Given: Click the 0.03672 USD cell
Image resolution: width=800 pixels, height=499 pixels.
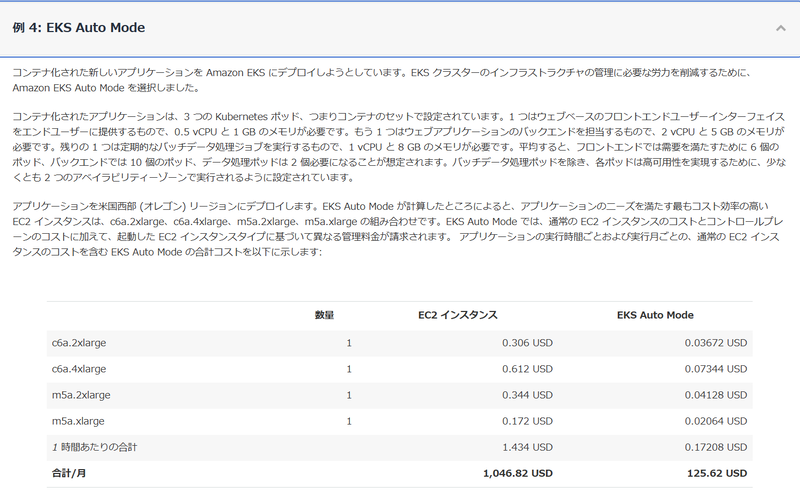Looking at the screenshot, I should pyautogui.click(x=716, y=343).
